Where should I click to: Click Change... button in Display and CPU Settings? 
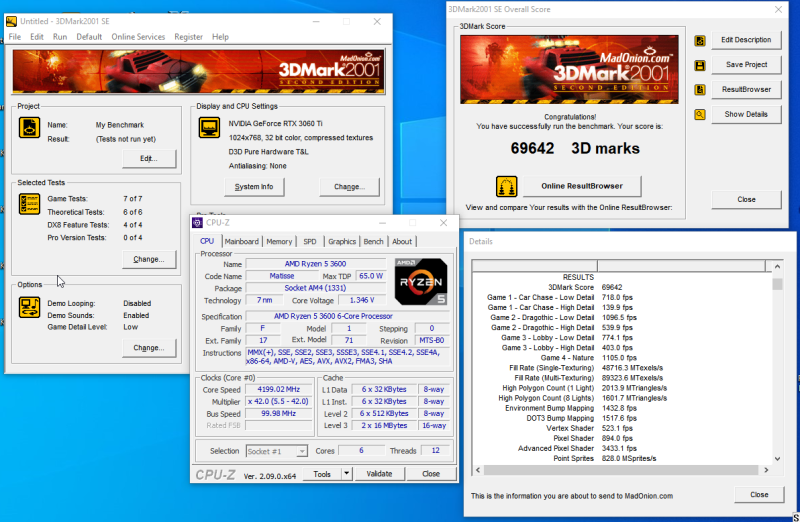pyautogui.click(x=349, y=187)
